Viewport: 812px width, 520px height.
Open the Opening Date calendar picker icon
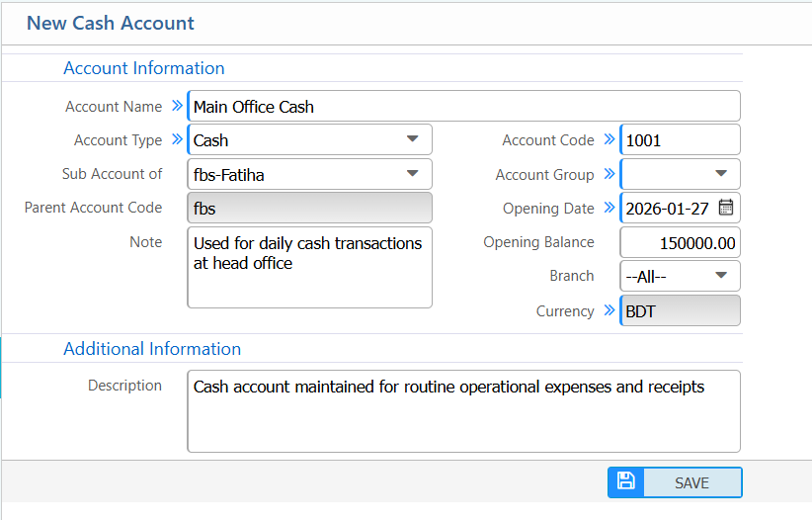pos(725,208)
